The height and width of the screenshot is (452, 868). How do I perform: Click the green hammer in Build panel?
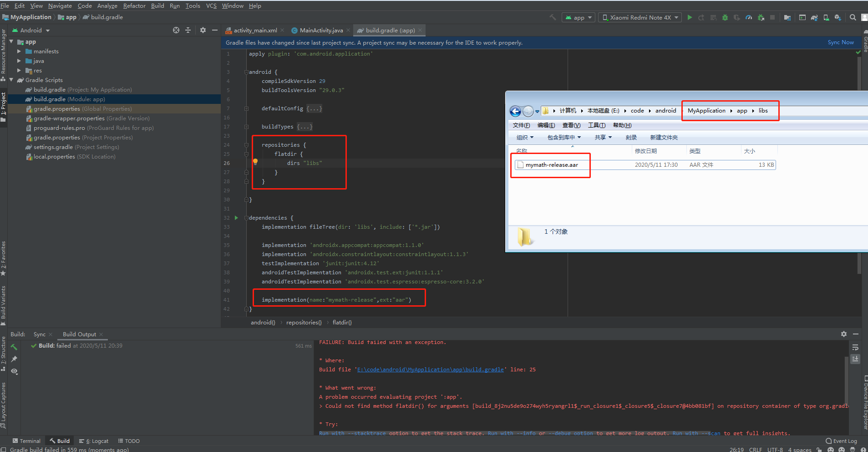14,347
